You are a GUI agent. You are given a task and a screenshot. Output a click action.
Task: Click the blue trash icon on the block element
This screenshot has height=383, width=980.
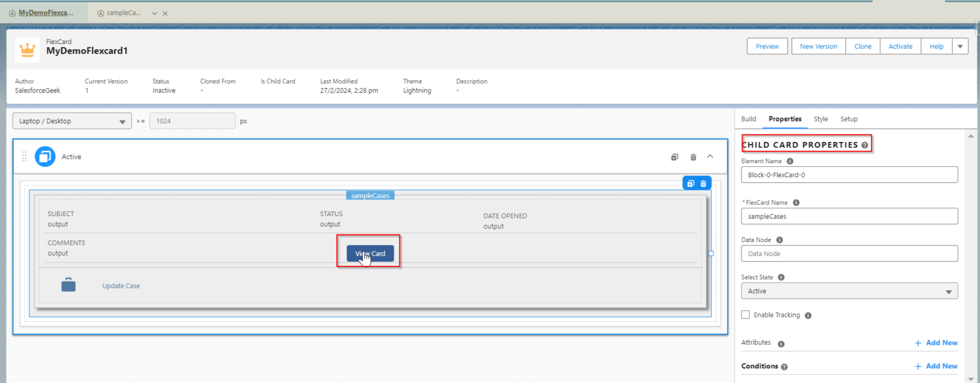pyautogui.click(x=704, y=183)
